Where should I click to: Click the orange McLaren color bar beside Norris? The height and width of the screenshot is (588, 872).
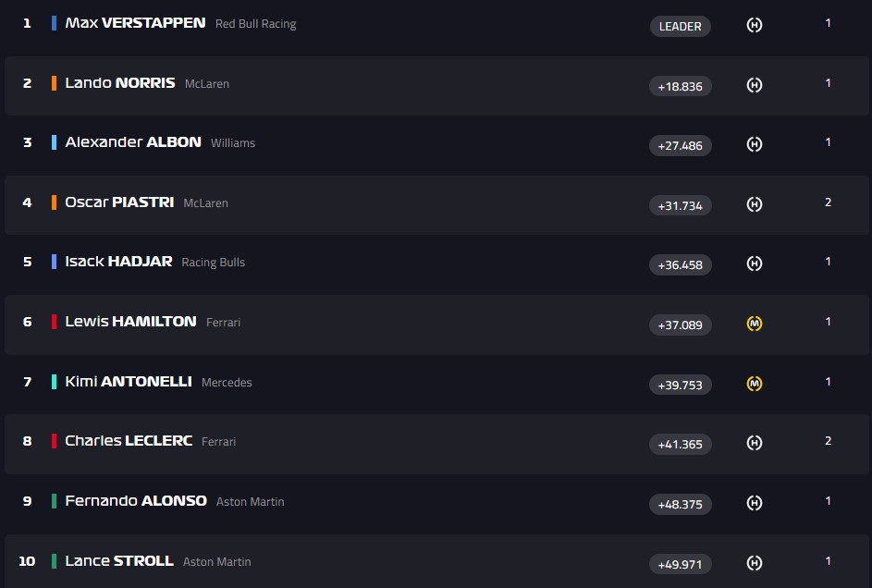click(x=55, y=83)
